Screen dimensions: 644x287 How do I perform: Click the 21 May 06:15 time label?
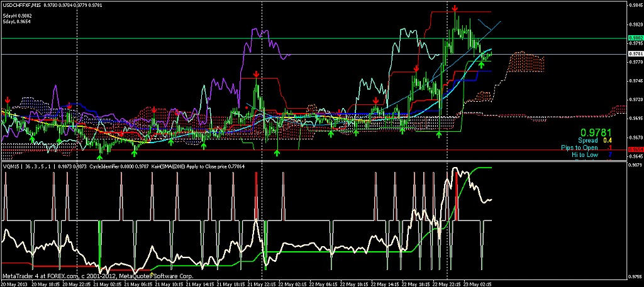tap(138, 284)
